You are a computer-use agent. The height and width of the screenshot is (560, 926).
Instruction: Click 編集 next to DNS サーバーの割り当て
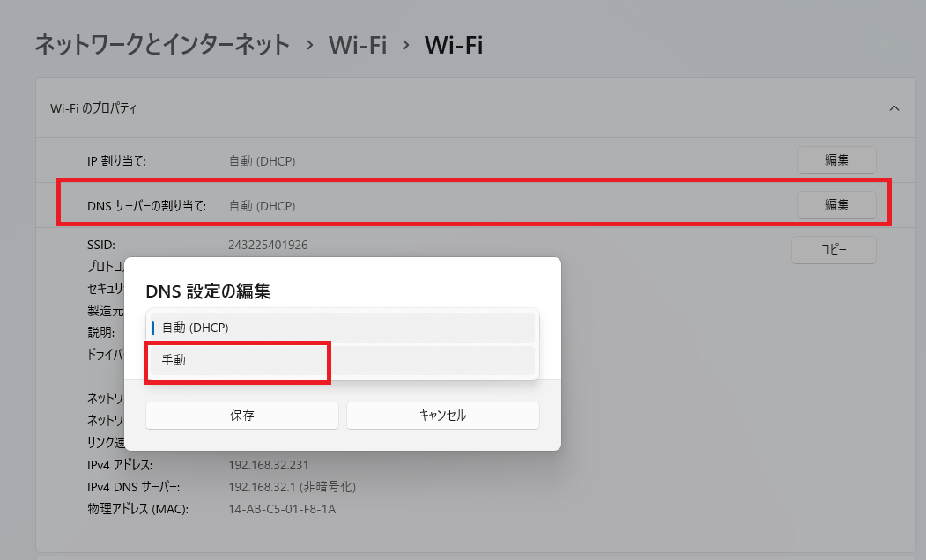[x=836, y=205]
